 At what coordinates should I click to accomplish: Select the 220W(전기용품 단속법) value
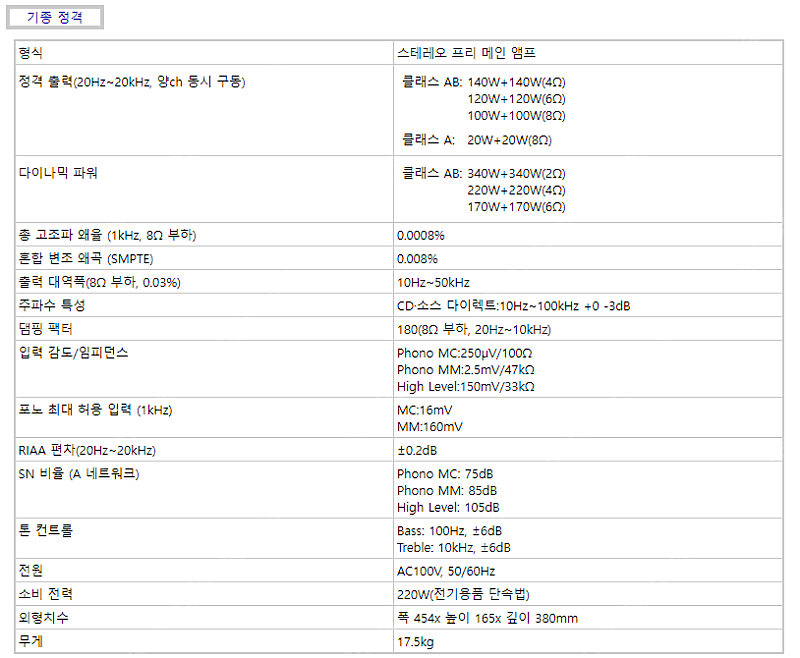(x=463, y=594)
